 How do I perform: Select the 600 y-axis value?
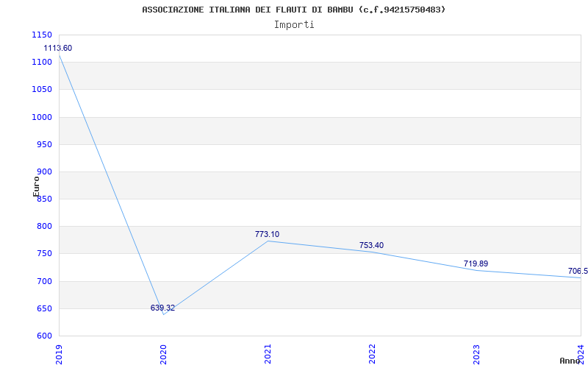coord(44,336)
